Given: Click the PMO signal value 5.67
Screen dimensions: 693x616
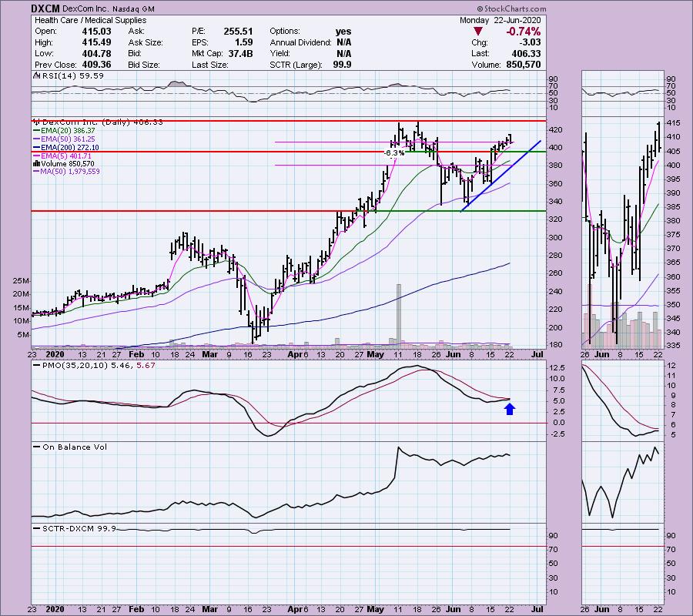Looking at the screenshot, I should pos(146,366).
